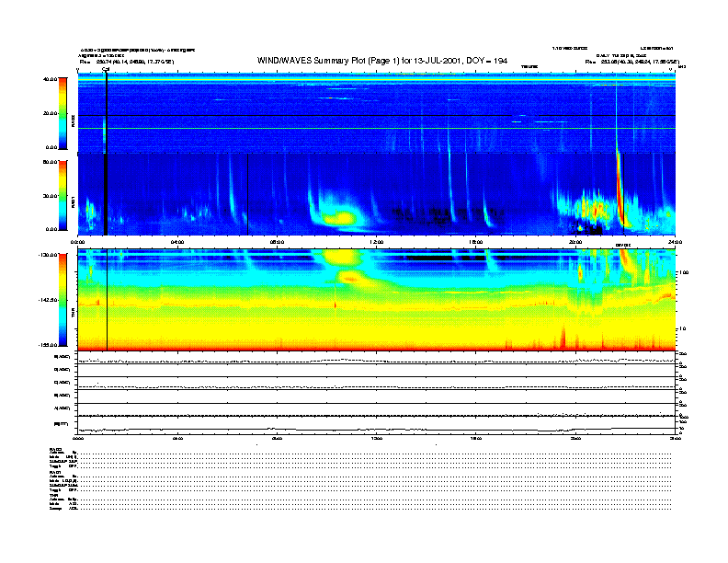Image resolution: width=728 pixels, height=563 pixels.
Task: Click 08:00 tick label under RAD1 spectrogram
Action: coord(277,242)
